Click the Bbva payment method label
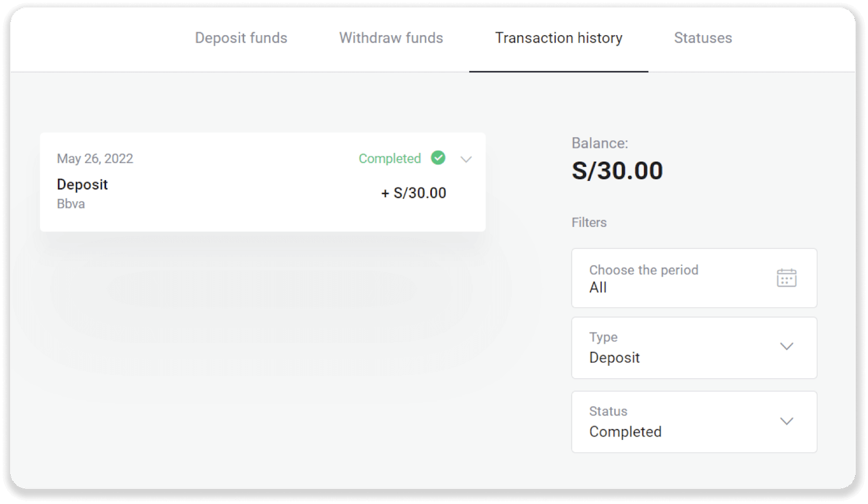 point(71,204)
